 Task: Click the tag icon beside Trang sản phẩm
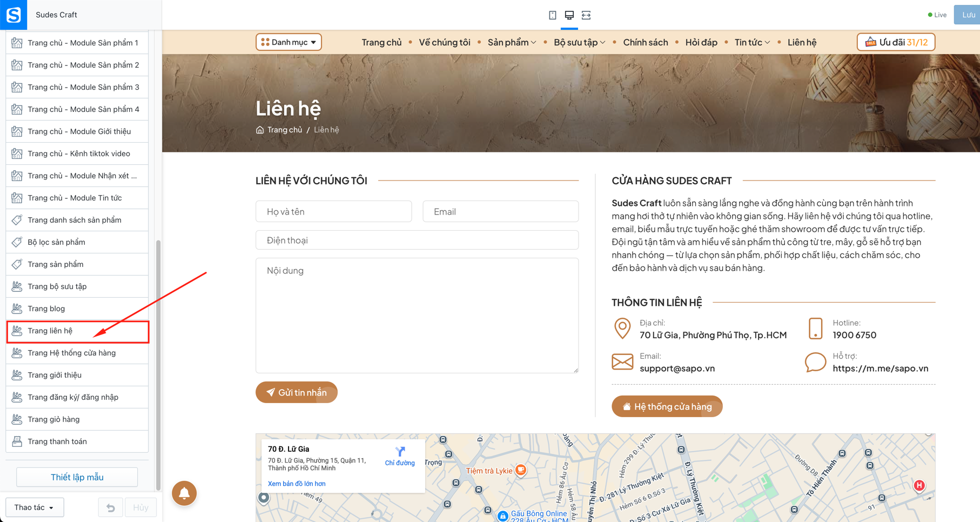pos(17,264)
